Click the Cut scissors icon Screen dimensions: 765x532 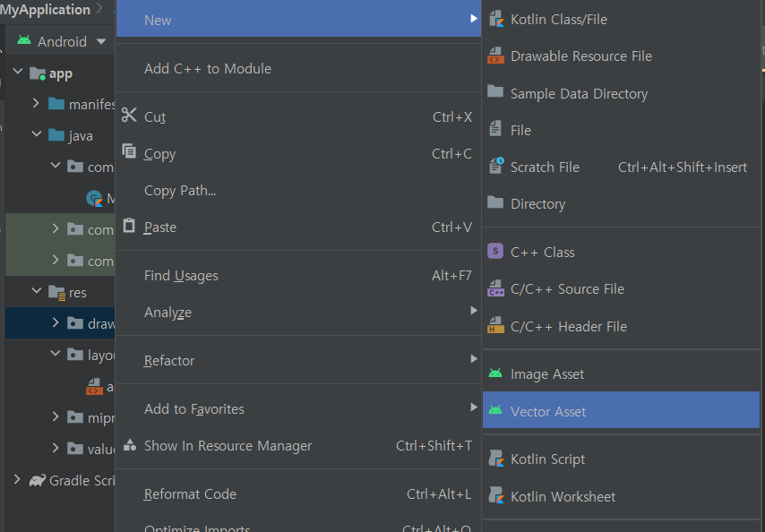pos(130,116)
